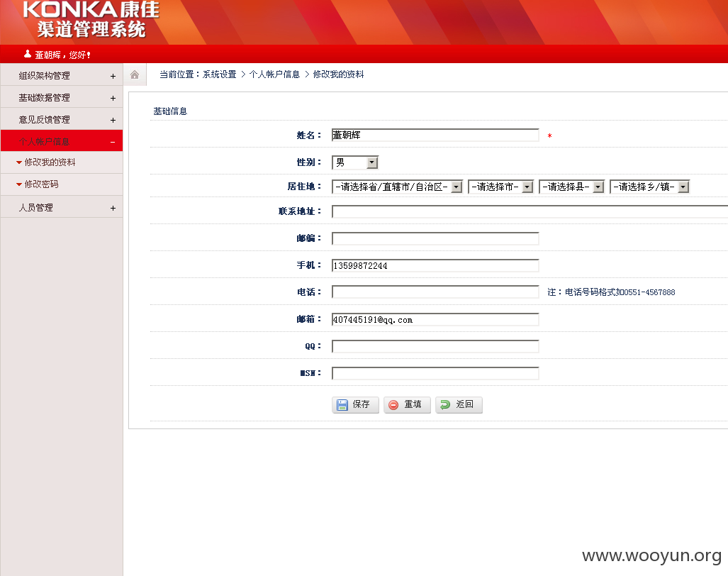Focus the 联系地址 address input field
The image size is (728, 576).
pos(530,211)
